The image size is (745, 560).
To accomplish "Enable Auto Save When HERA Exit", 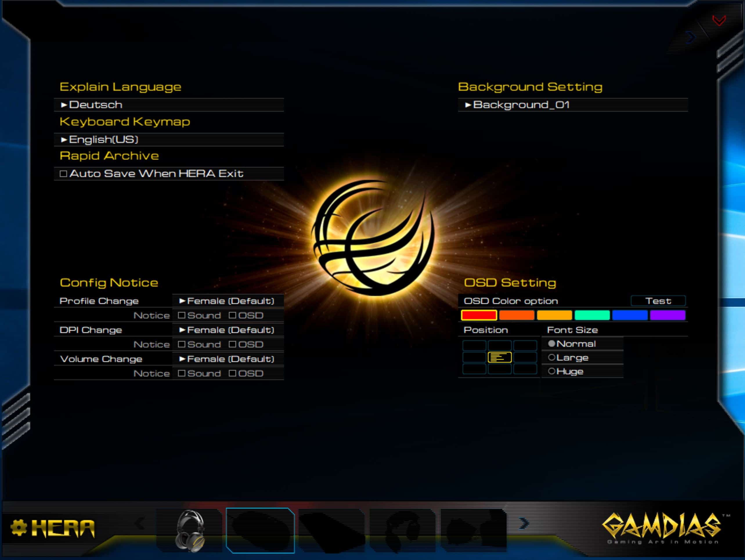I will click(x=63, y=174).
